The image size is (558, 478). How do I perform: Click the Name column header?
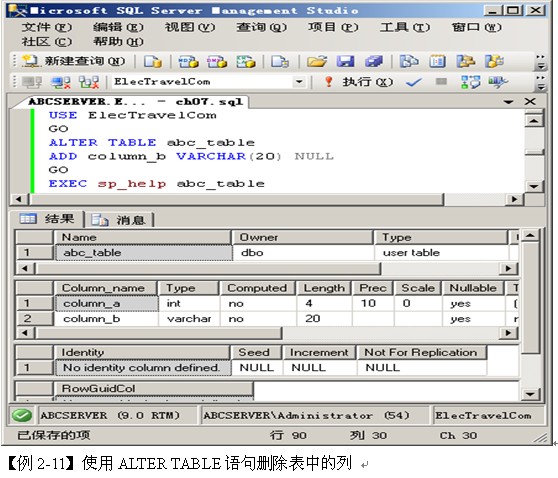142,237
